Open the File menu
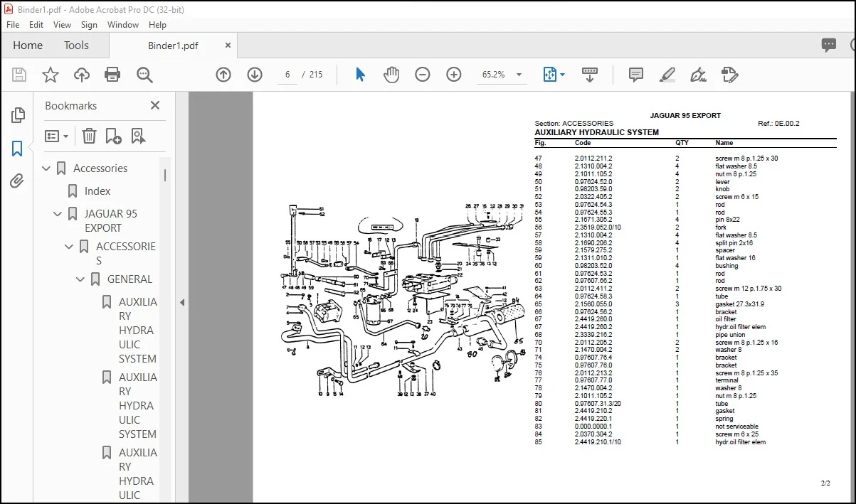The image size is (856, 504). pyautogui.click(x=14, y=24)
